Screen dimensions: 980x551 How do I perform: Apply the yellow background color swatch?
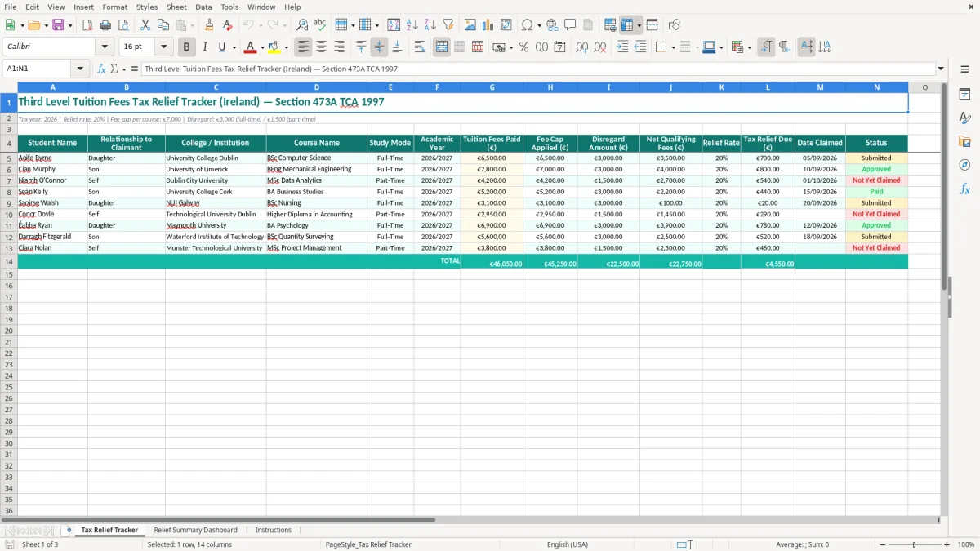[274, 47]
